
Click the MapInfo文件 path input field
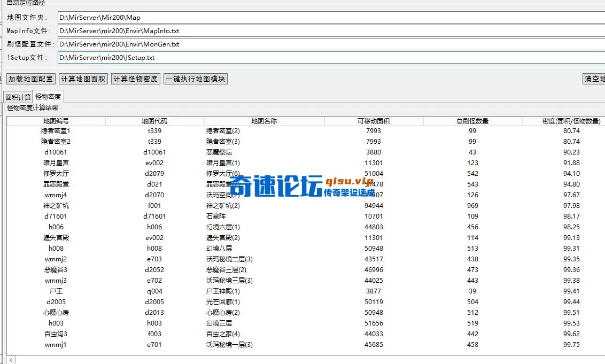(214, 31)
